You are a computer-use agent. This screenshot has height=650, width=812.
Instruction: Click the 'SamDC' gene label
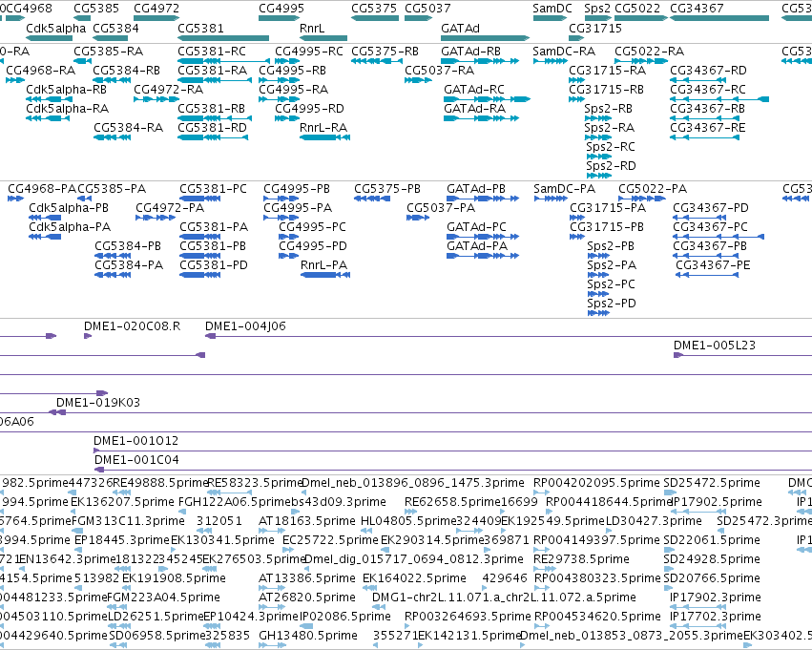(552, 9)
